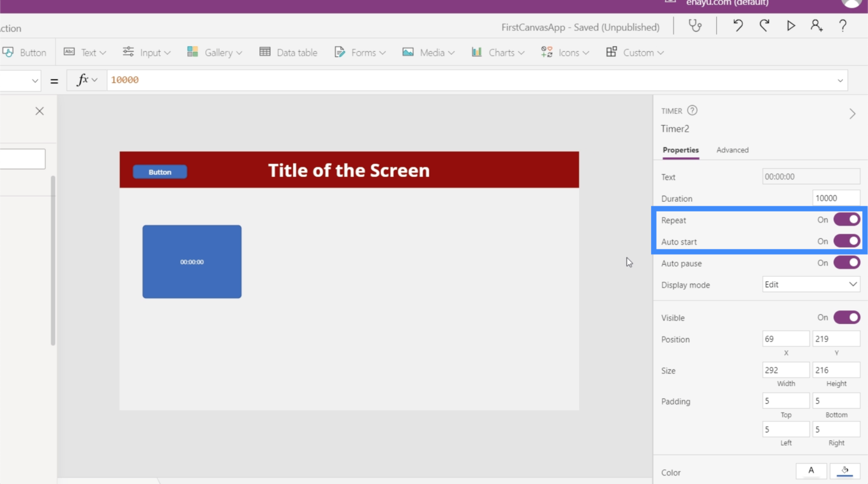
Task: Open Timer help question icon
Action: [x=692, y=110]
